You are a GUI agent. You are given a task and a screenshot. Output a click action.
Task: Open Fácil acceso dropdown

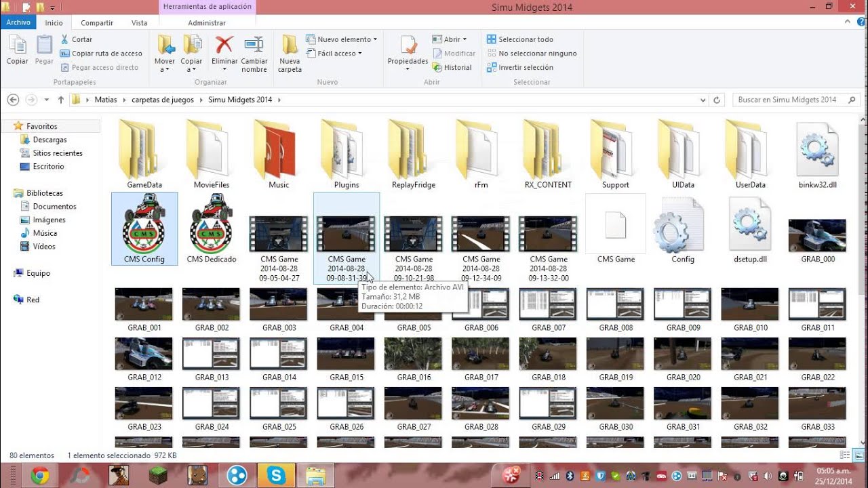pyautogui.click(x=334, y=54)
